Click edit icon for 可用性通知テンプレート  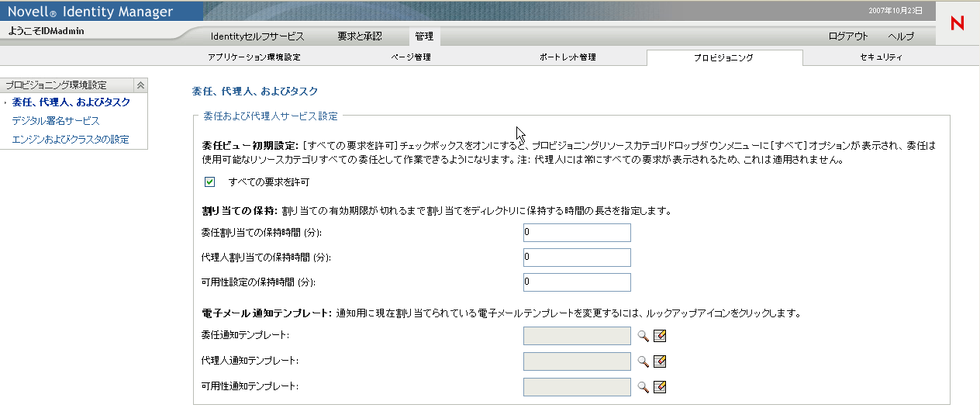660,387
